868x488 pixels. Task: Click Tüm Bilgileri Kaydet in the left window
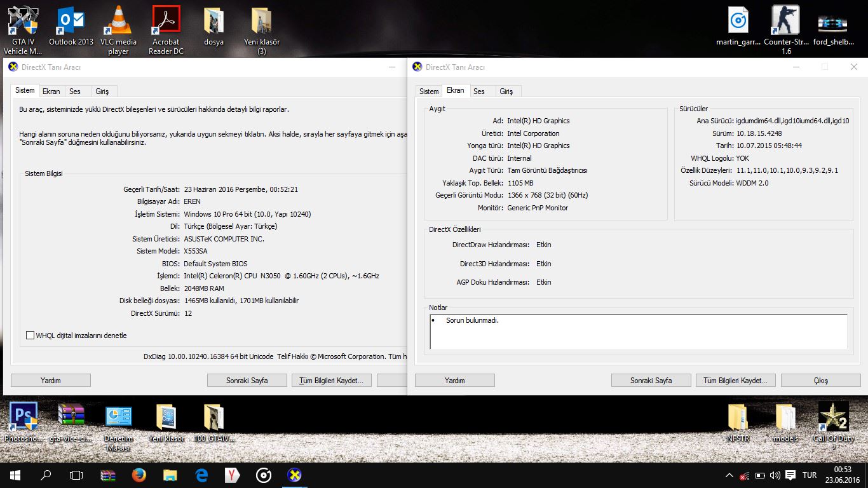pos(331,381)
